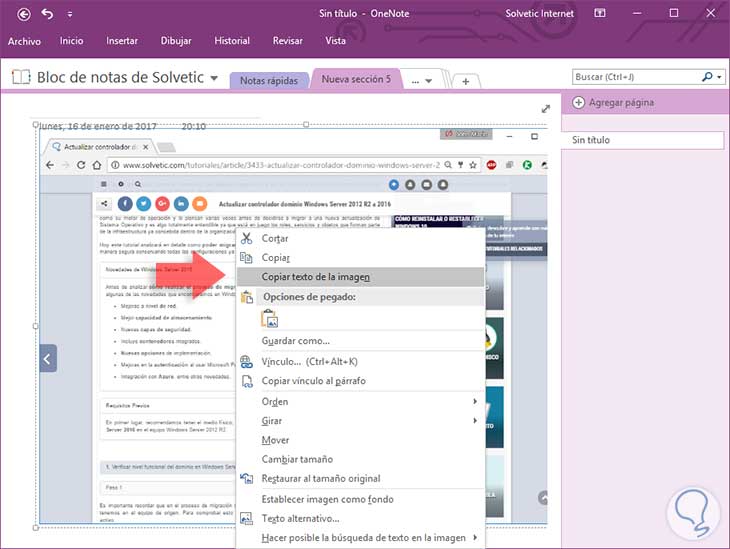The width and height of the screenshot is (730, 549).
Task: Choose Vínculo... (Ctrl+Alt+K) entry
Action: 360,361
